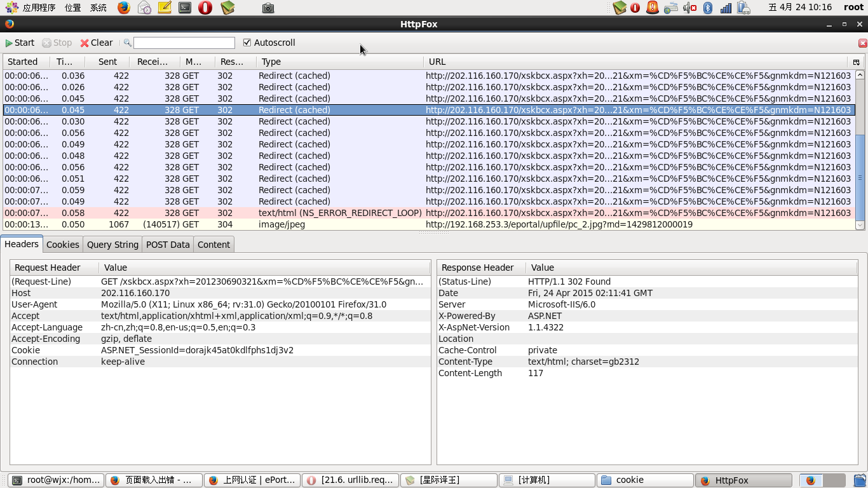Viewport: 868px width, 488px height.
Task: Click the date and time clock
Action: click(799, 8)
